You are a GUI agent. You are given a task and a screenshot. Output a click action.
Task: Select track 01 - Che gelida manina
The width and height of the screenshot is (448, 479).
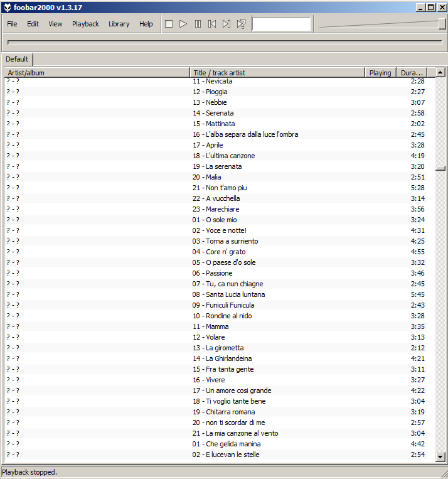[x=216, y=444]
